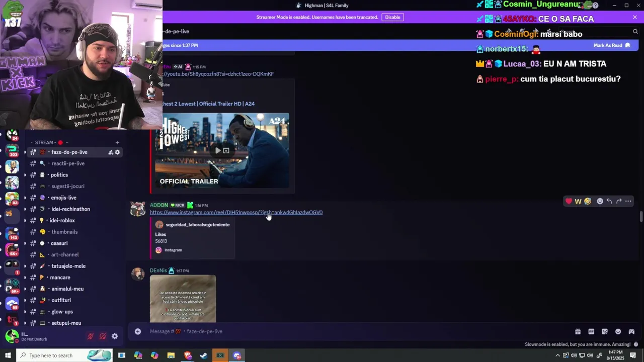Open more options for ADDON's message

(628, 201)
